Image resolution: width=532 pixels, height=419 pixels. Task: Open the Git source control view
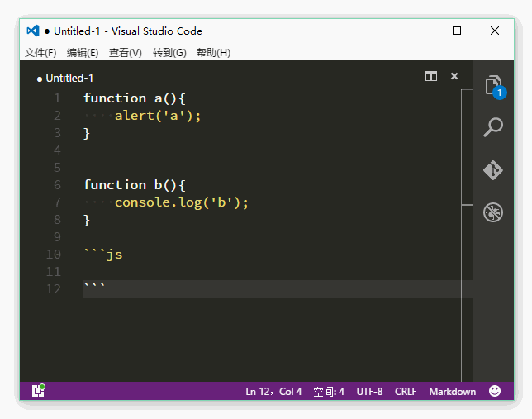[x=493, y=169]
